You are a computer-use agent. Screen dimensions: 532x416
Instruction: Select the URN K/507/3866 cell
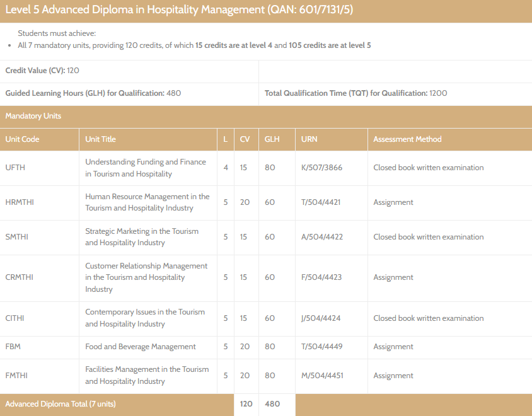(x=321, y=168)
